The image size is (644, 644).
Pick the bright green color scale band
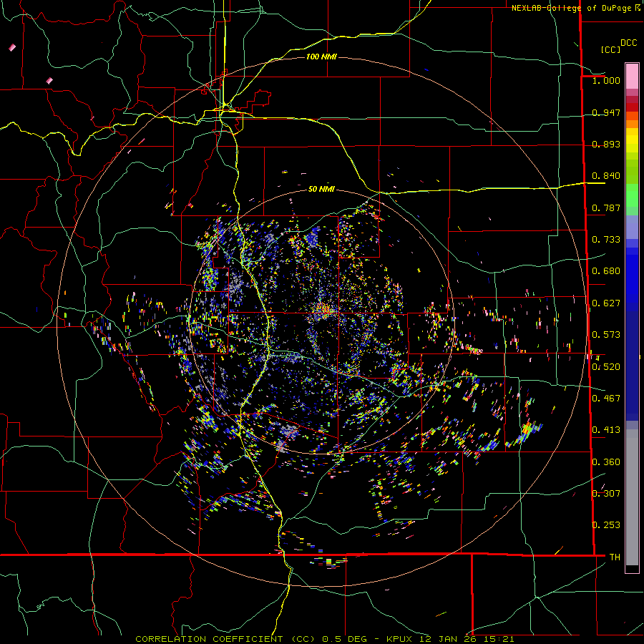pyautogui.click(x=632, y=195)
